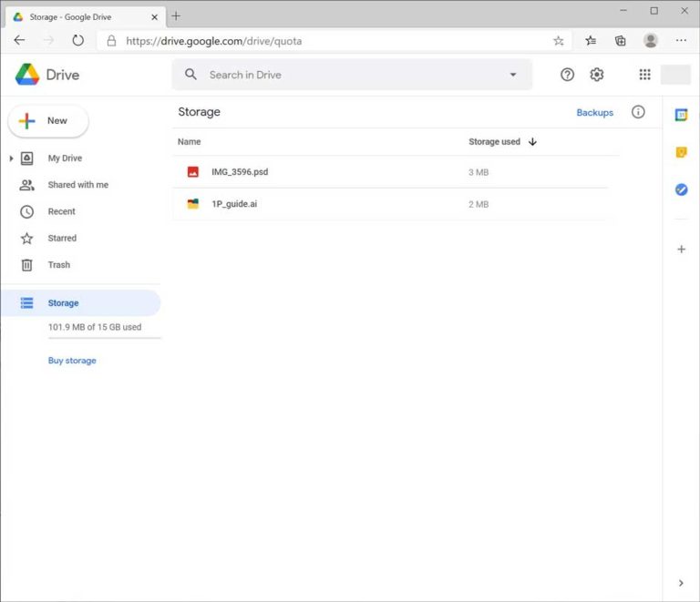Click the Help question mark icon

pos(567,75)
